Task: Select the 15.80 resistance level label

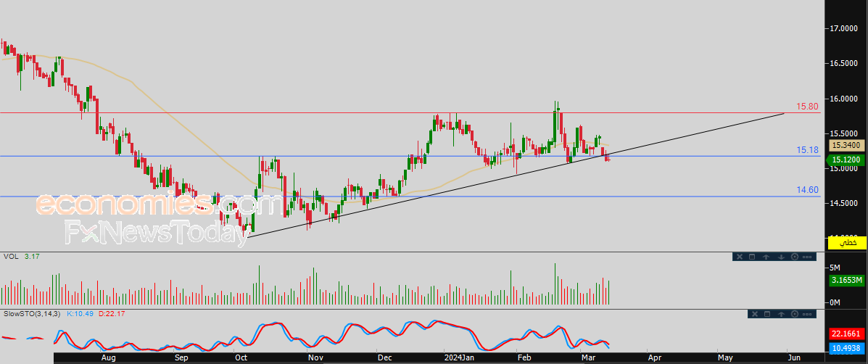Action: pos(807,107)
